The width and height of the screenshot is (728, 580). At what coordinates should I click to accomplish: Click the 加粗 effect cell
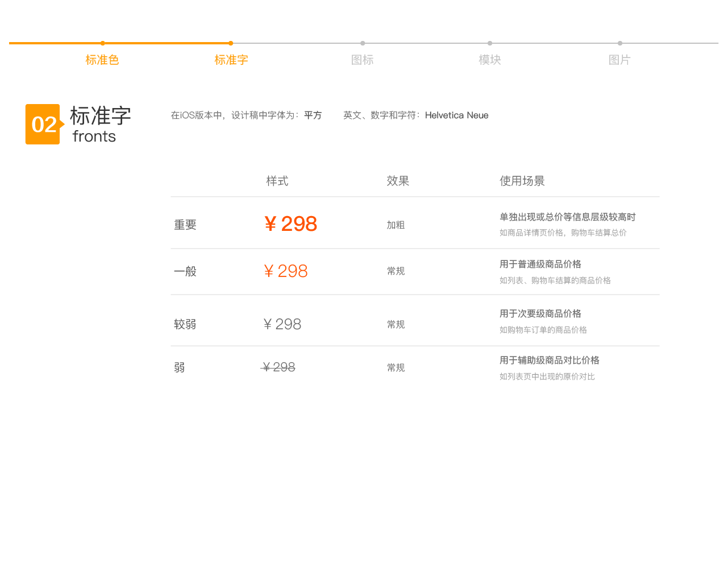(396, 225)
